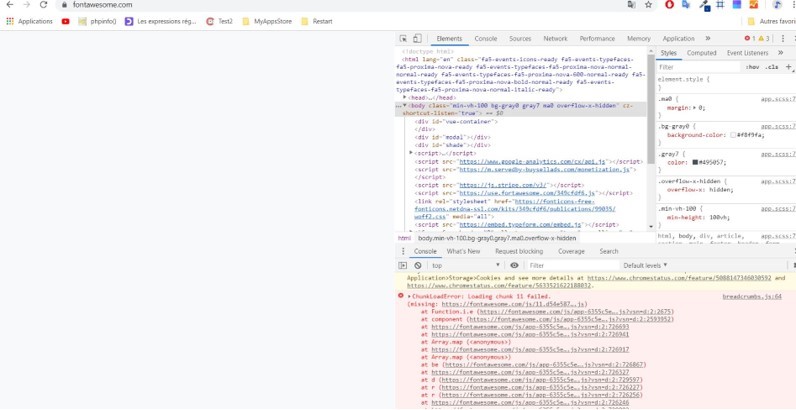Select the div id modal node
796x410 pixels.
point(452,137)
